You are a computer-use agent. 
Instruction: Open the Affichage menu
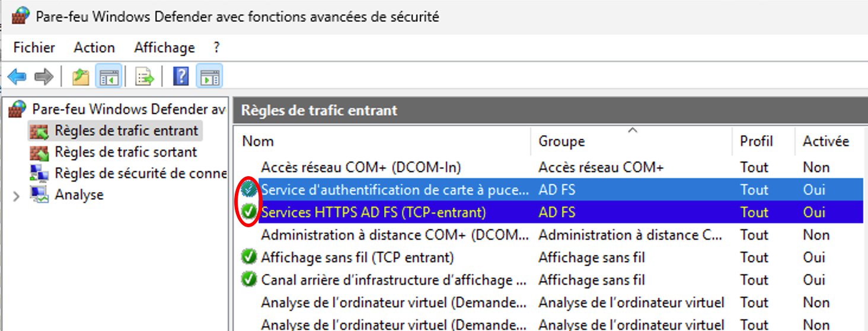coord(164,47)
